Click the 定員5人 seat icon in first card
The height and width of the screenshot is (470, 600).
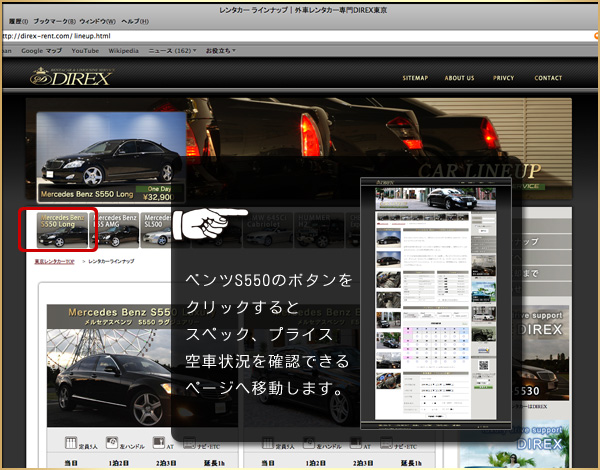[71, 443]
